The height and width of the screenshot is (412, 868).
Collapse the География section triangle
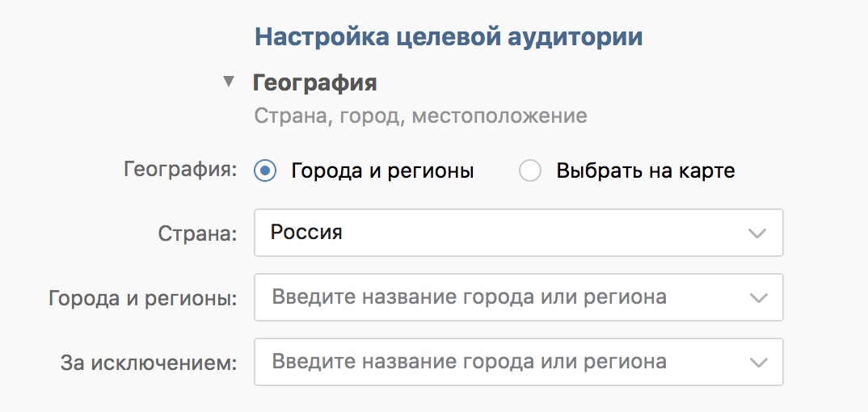(x=229, y=82)
